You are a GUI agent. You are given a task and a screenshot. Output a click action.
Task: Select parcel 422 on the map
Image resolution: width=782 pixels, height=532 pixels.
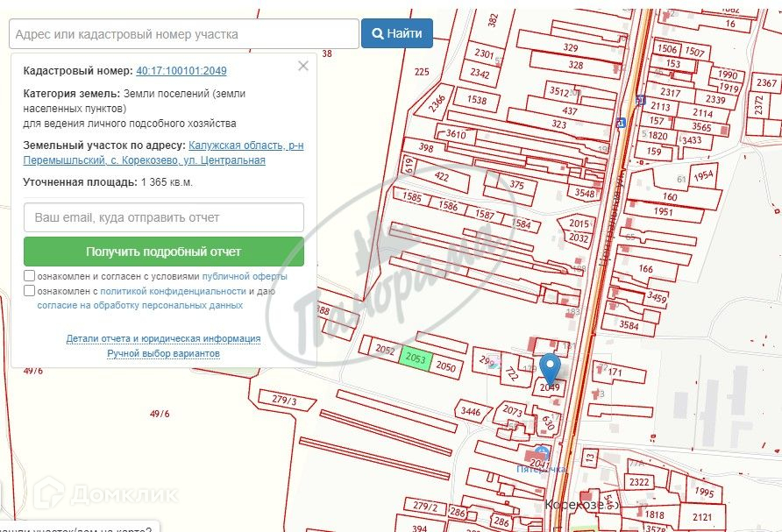point(441,176)
